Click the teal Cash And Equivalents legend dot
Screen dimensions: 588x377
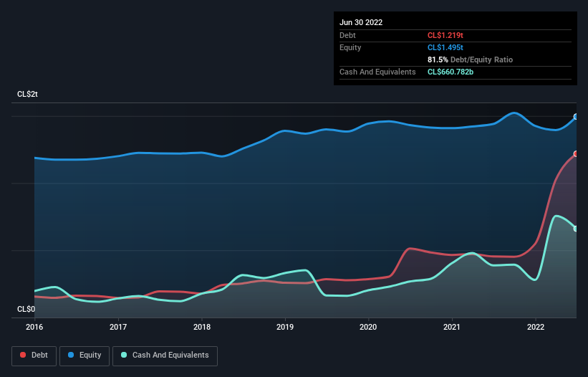(x=124, y=355)
